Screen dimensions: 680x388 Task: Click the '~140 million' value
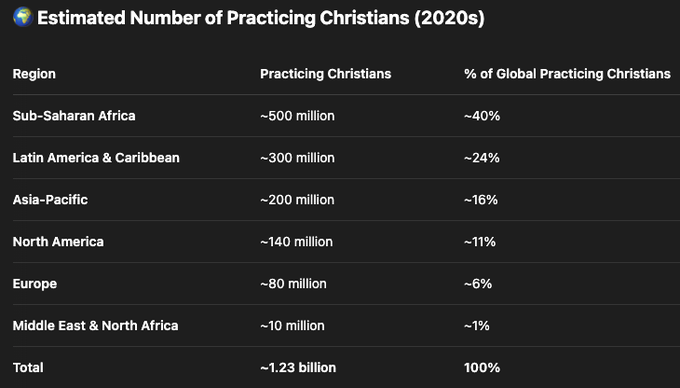(x=297, y=242)
